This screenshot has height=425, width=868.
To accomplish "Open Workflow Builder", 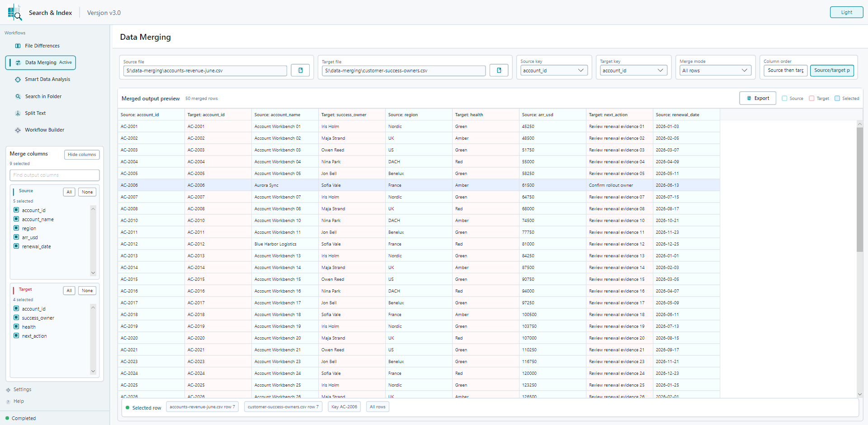I will pyautogui.click(x=45, y=130).
